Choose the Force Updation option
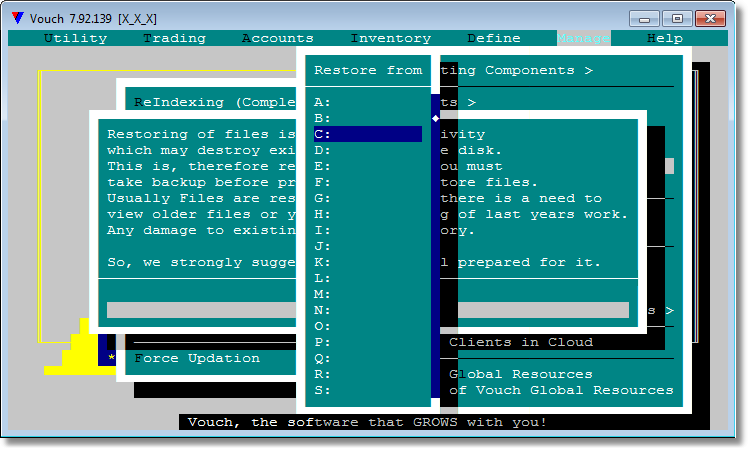The image size is (748, 450). [197, 358]
